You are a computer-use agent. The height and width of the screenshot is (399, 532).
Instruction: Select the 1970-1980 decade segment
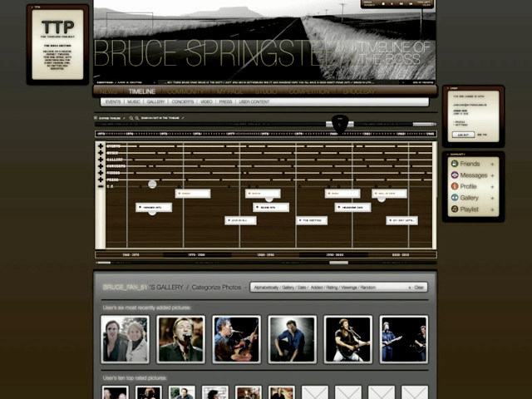[x=197, y=255]
